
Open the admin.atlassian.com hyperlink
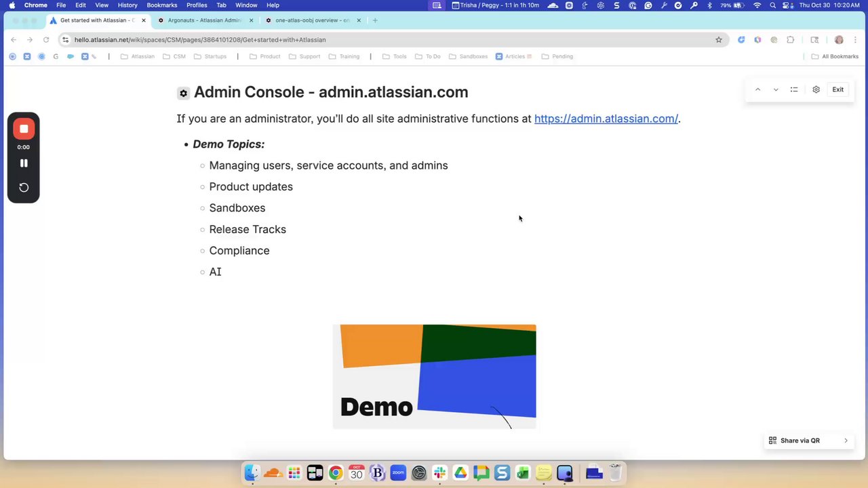tap(606, 119)
